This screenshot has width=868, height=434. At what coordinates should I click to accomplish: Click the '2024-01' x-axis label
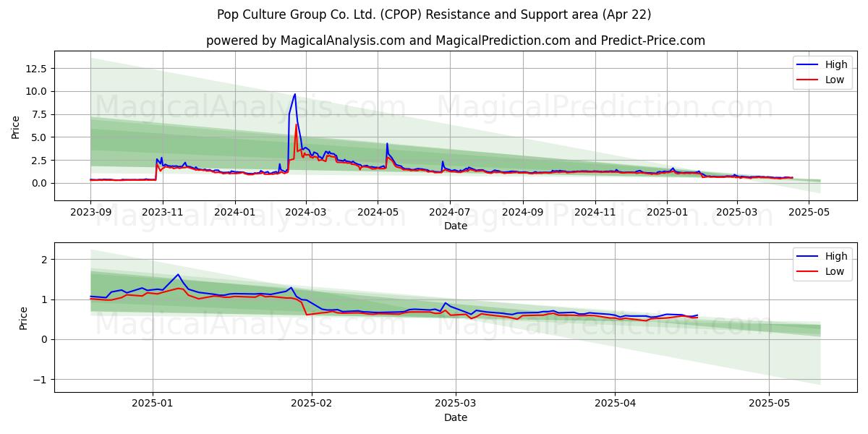[x=234, y=213]
